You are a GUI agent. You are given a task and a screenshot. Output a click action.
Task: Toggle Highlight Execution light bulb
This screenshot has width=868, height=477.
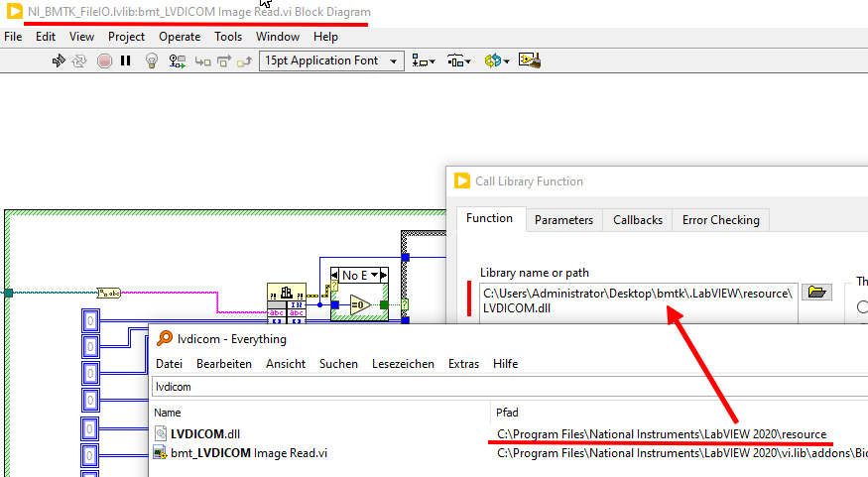pos(151,60)
